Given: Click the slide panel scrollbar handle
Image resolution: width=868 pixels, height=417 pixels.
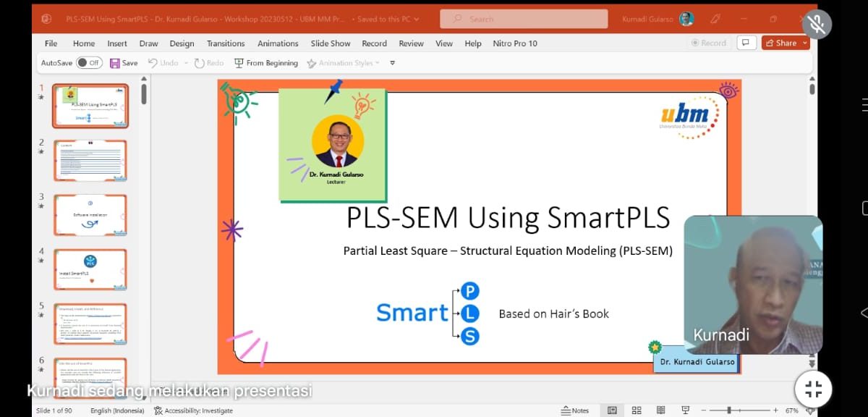Looking at the screenshot, I should [x=144, y=94].
